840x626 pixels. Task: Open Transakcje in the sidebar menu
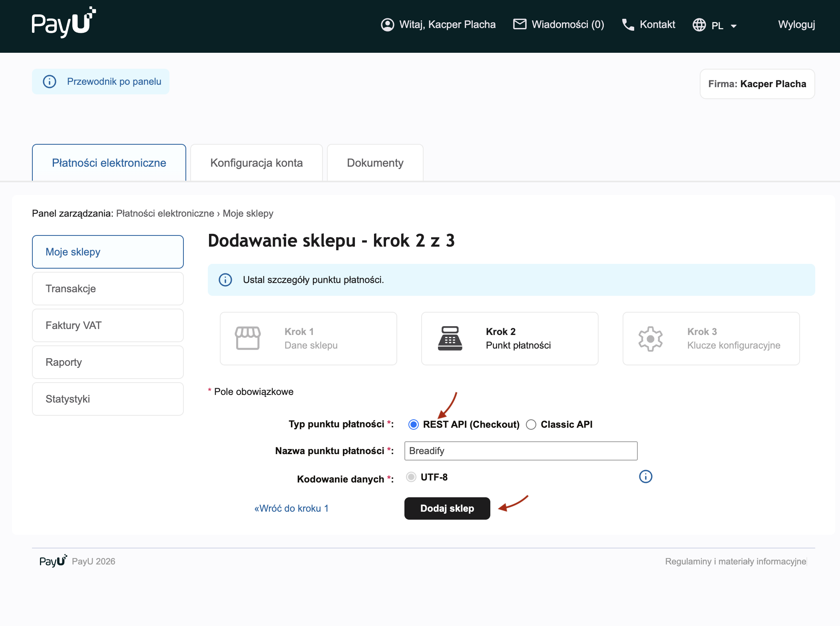point(107,289)
